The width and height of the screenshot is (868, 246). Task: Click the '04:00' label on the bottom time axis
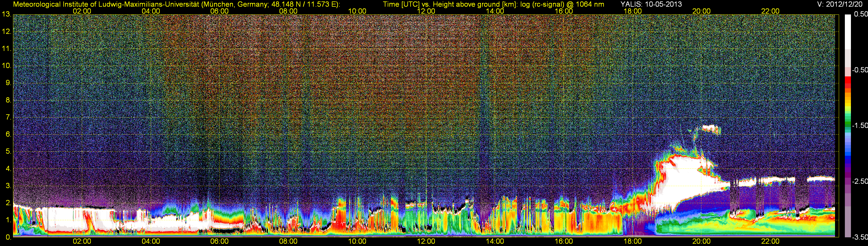point(151,241)
